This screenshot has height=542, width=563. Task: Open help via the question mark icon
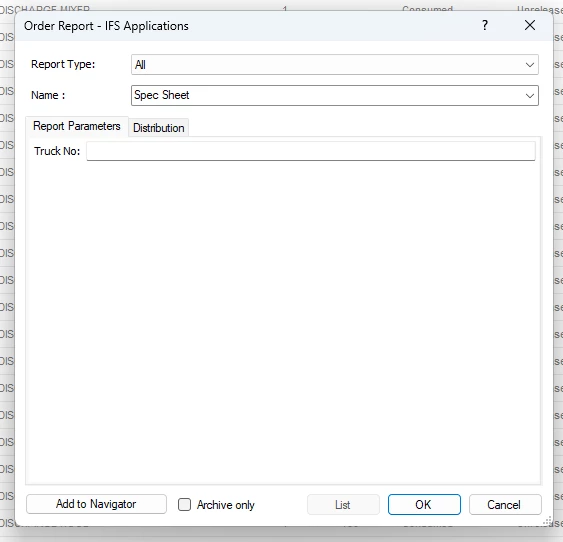485,25
